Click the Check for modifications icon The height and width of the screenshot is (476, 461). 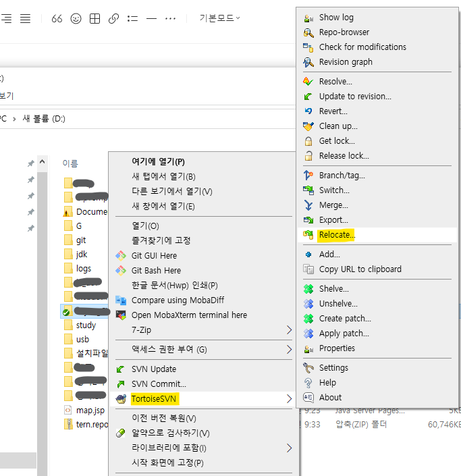308,47
